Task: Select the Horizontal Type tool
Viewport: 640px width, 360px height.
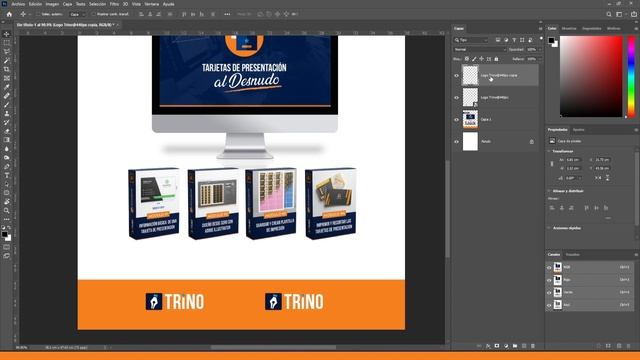Action: coord(7,175)
